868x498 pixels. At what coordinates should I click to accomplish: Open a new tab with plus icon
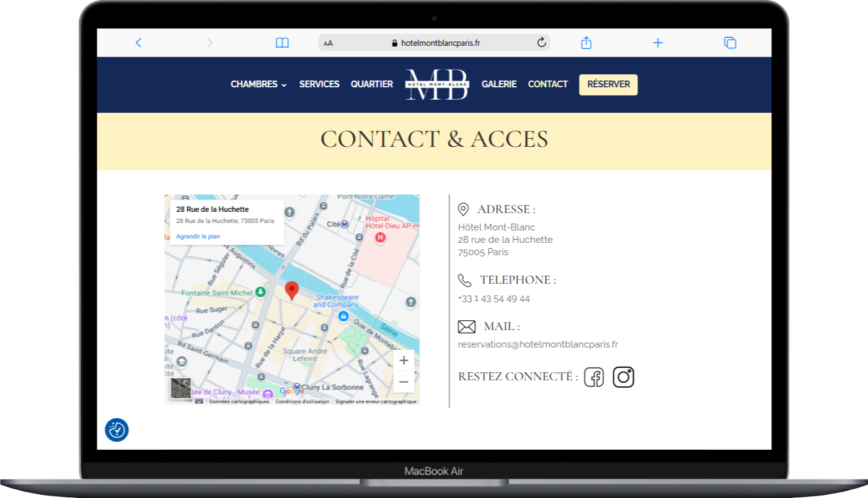(x=658, y=43)
